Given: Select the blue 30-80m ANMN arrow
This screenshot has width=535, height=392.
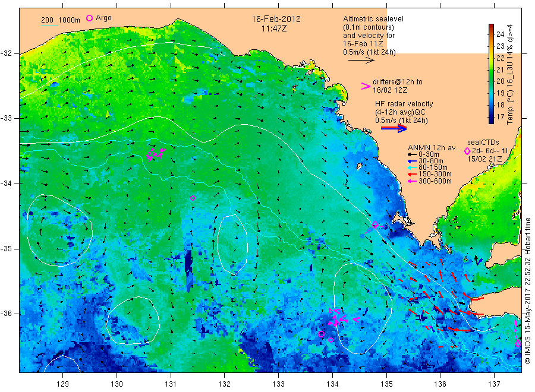Looking at the screenshot, I should (413, 161).
